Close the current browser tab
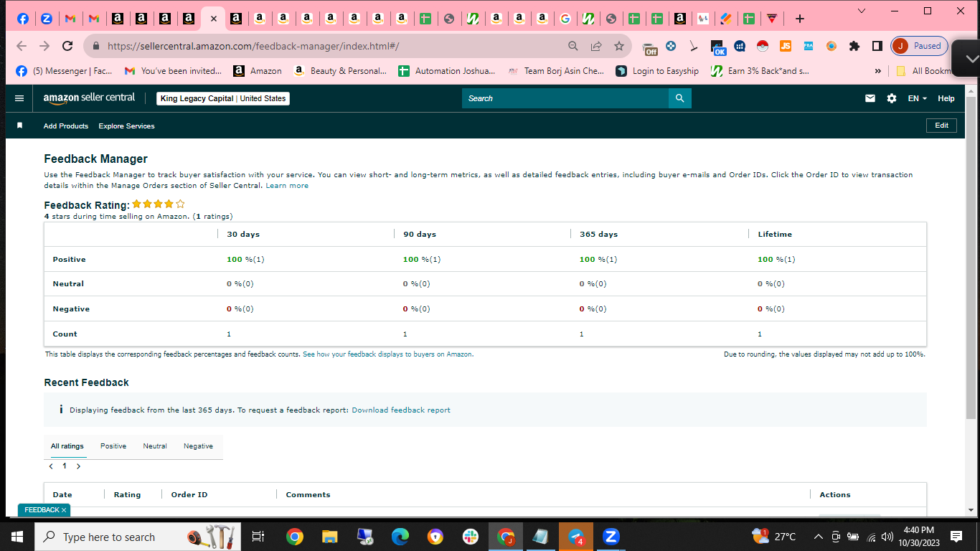Screen dimensions: 980x551 (x=213, y=19)
